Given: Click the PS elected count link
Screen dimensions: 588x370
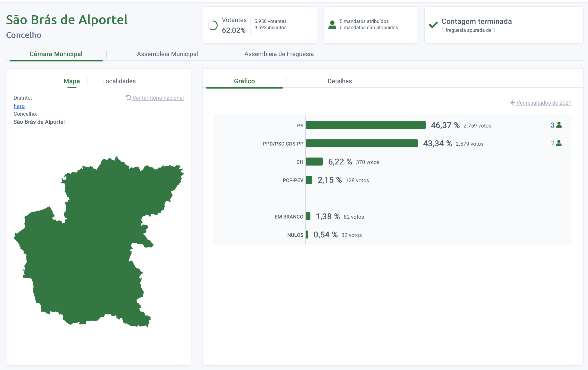Looking at the screenshot, I should click(x=552, y=125).
